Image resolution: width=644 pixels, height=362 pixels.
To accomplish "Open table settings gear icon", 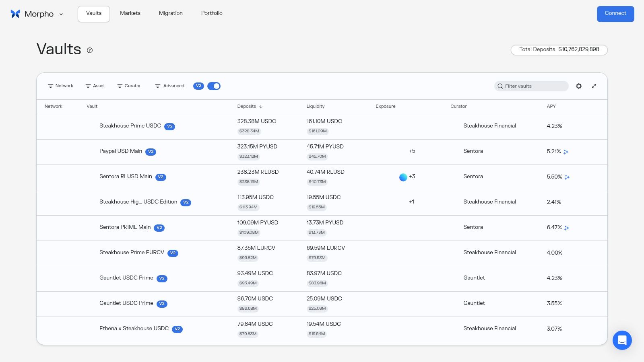I will click(x=579, y=86).
